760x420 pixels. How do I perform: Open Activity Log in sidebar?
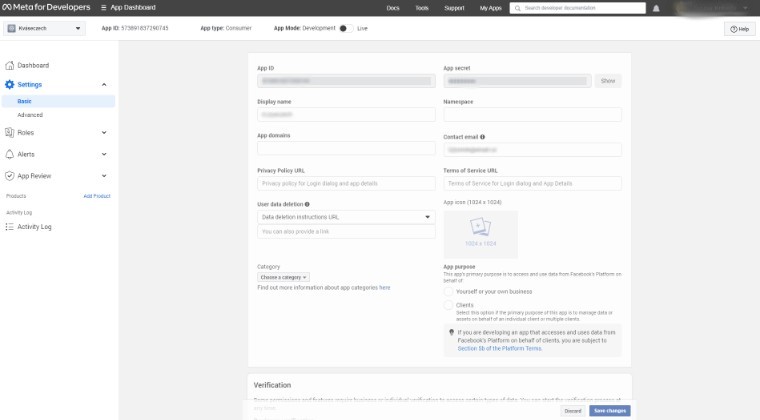(x=34, y=227)
